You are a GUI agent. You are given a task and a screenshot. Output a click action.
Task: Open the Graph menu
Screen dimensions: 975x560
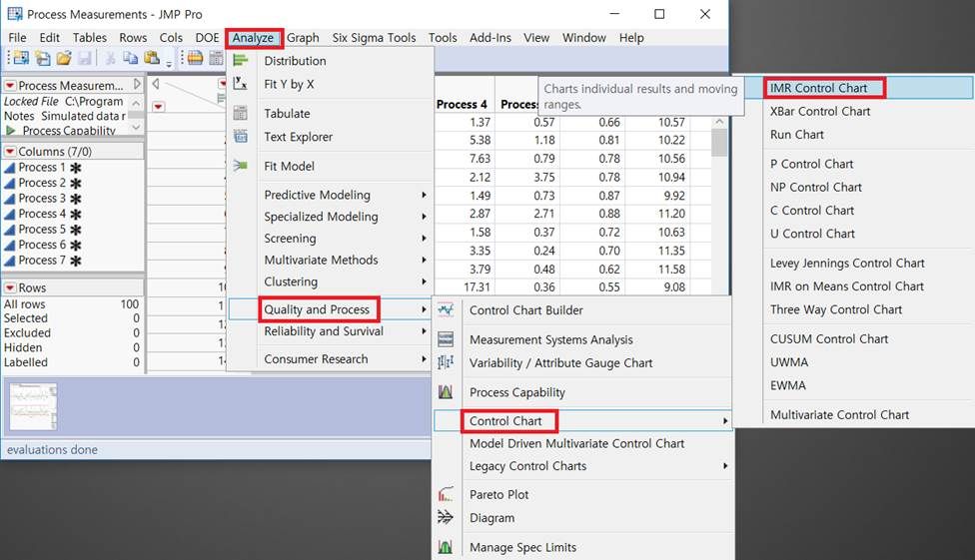(x=303, y=38)
